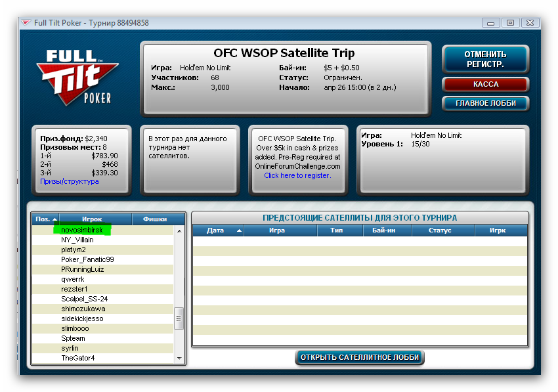Open the Призы/структура link
558x392 pixels.
pyautogui.click(x=70, y=181)
